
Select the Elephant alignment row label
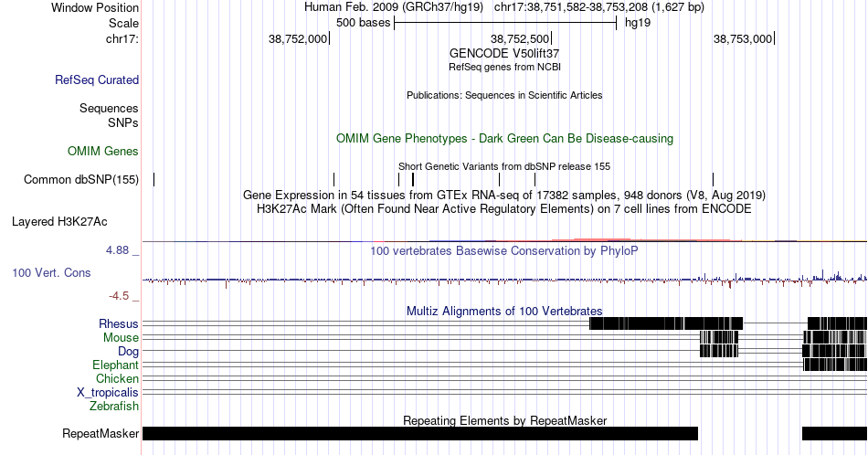tap(116, 365)
